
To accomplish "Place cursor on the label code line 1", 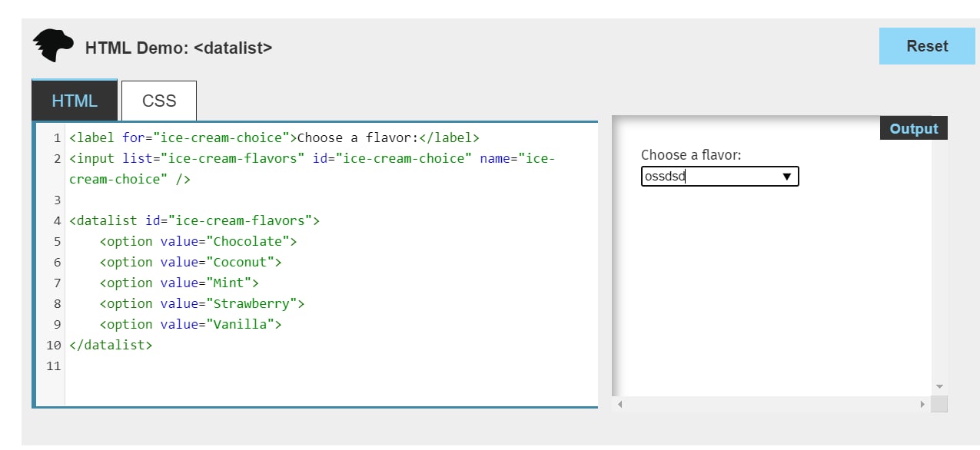I will point(274,138).
